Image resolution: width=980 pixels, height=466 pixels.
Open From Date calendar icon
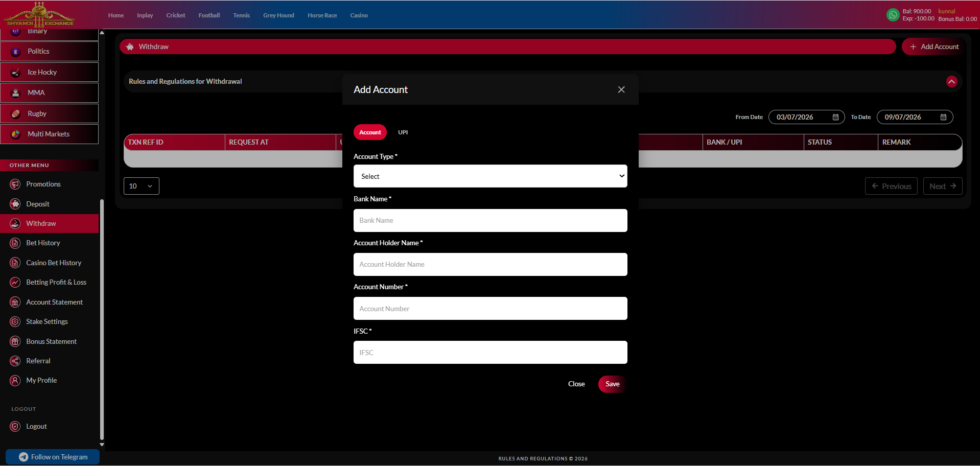point(835,118)
